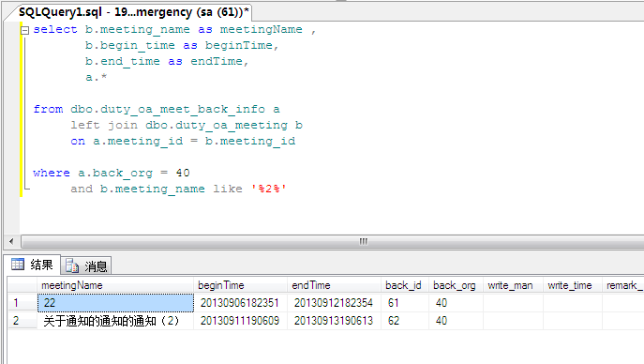644x364 pixels.
Task: Select the endTime column header
Action: [334, 285]
